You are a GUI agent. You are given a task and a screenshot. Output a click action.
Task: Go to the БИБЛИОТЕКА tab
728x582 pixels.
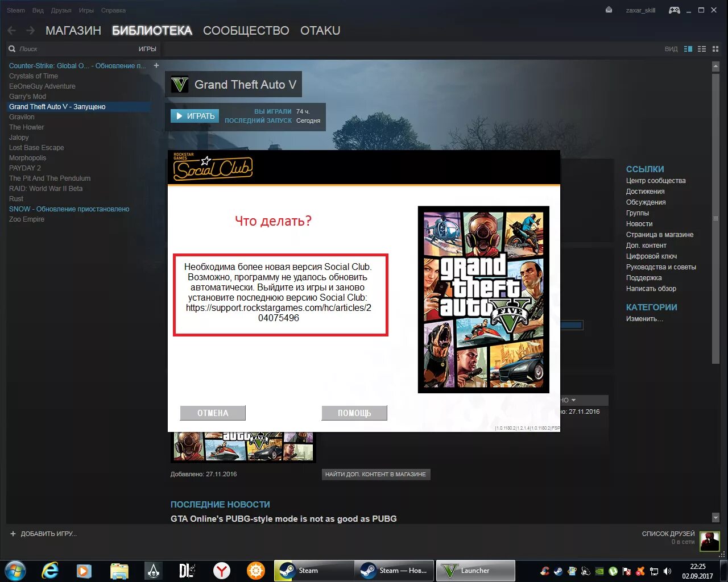tap(152, 31)
